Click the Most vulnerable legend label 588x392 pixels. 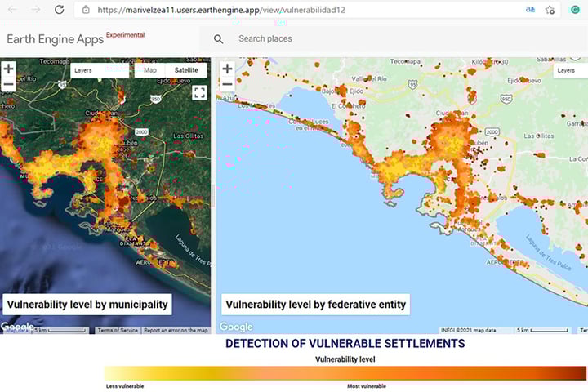coord(367,386)
